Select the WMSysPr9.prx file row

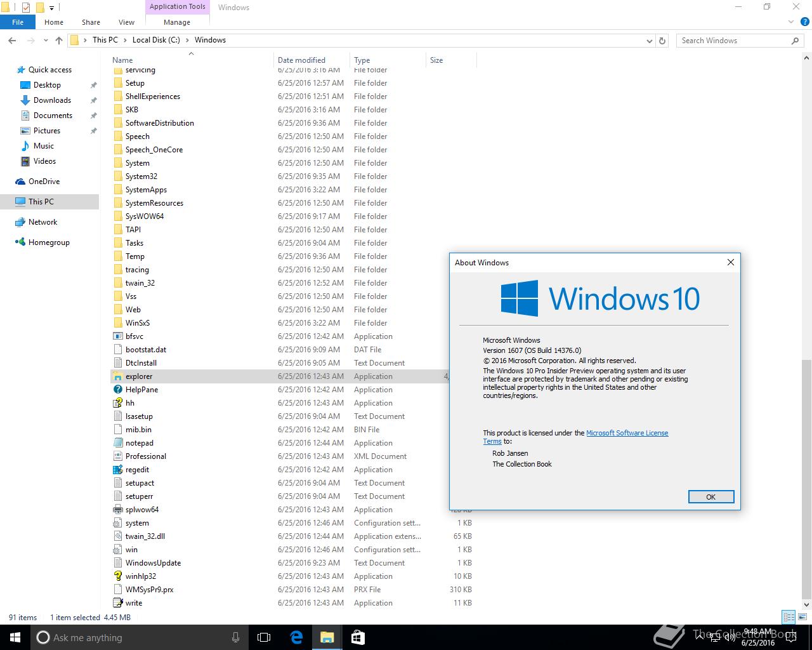(x=292, y=590)
